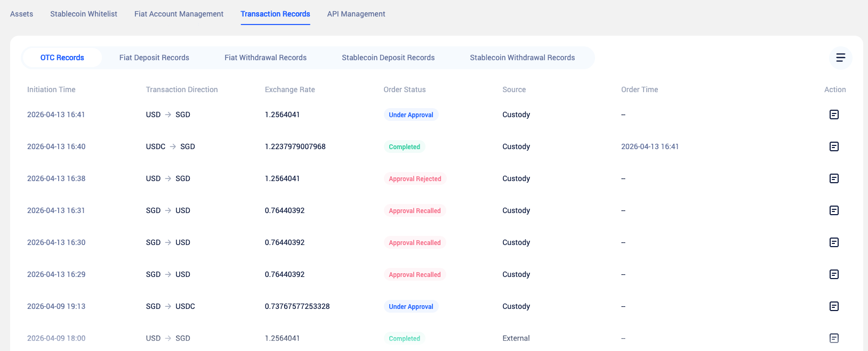View details icon for 2026-04-13 16:31 order
The height and width of the screenshot is (351, 868).
coord(834,210)
